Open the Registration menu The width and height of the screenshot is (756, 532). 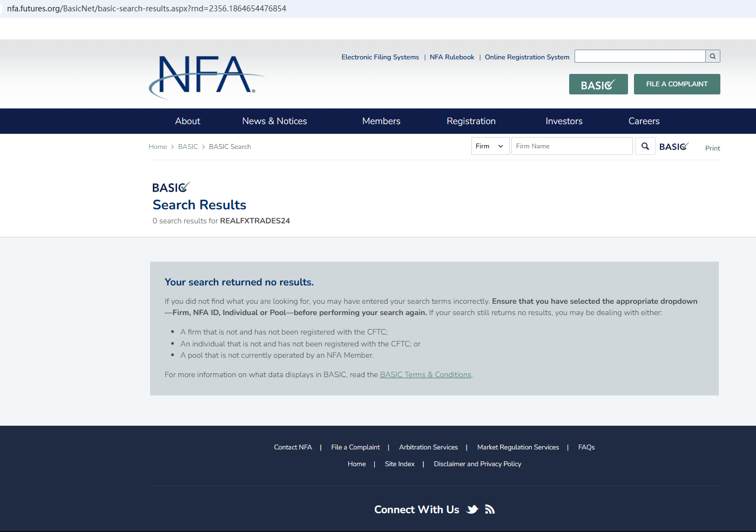[x=471, y=121]
